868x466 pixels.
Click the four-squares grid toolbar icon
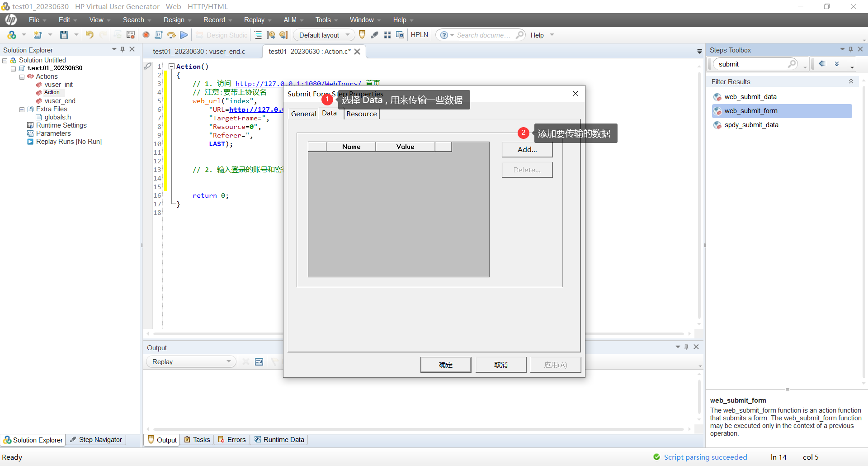[x=387, y=35]
